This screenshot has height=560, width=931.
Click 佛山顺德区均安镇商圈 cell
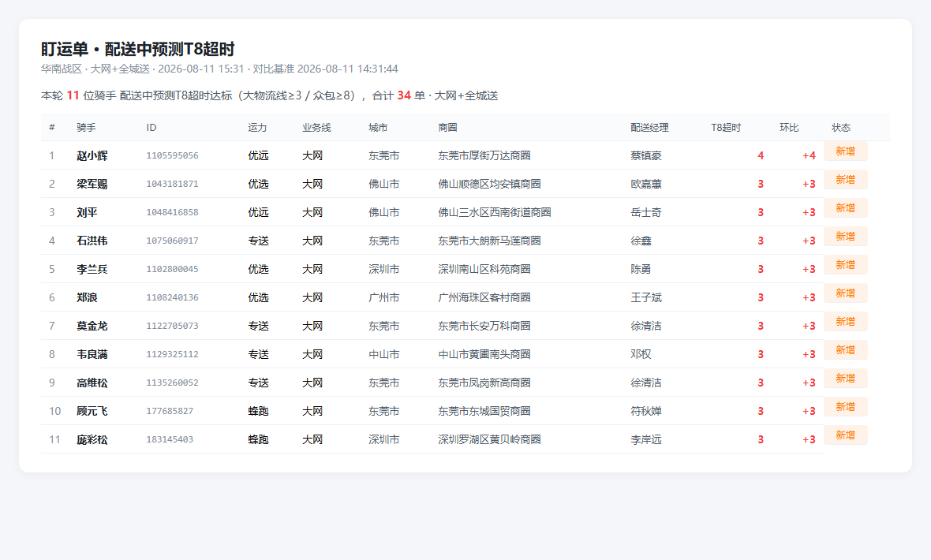click(x=489, y=184)
